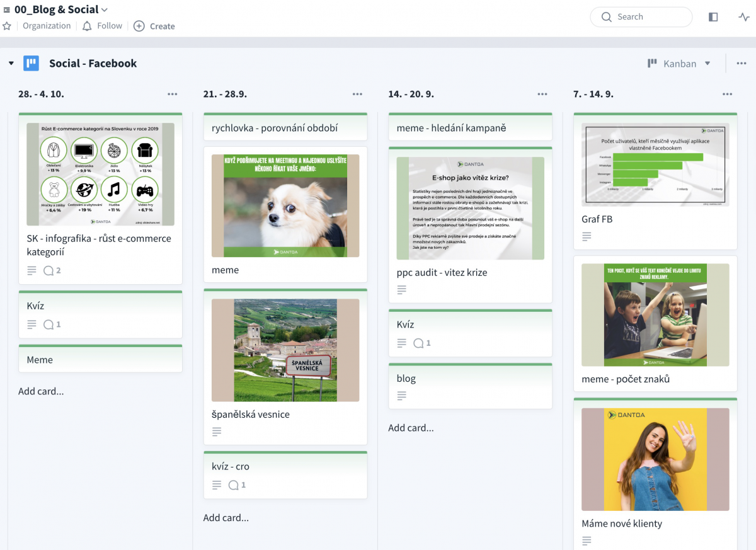Click into the Search field
Viewport: 756px width, 550px height.
641,17
